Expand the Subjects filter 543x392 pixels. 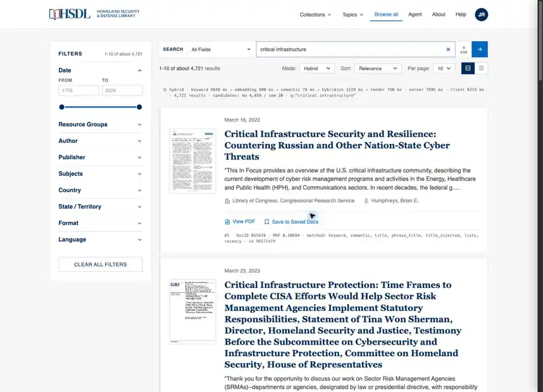101,174
